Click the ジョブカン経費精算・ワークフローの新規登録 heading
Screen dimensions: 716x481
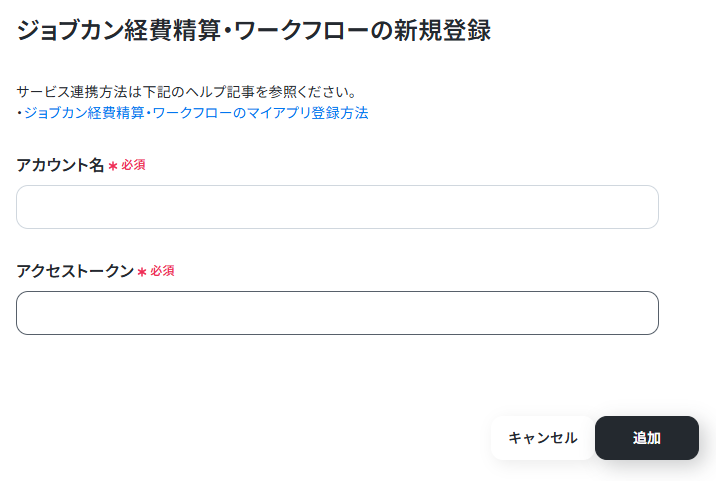pos(254,31)
